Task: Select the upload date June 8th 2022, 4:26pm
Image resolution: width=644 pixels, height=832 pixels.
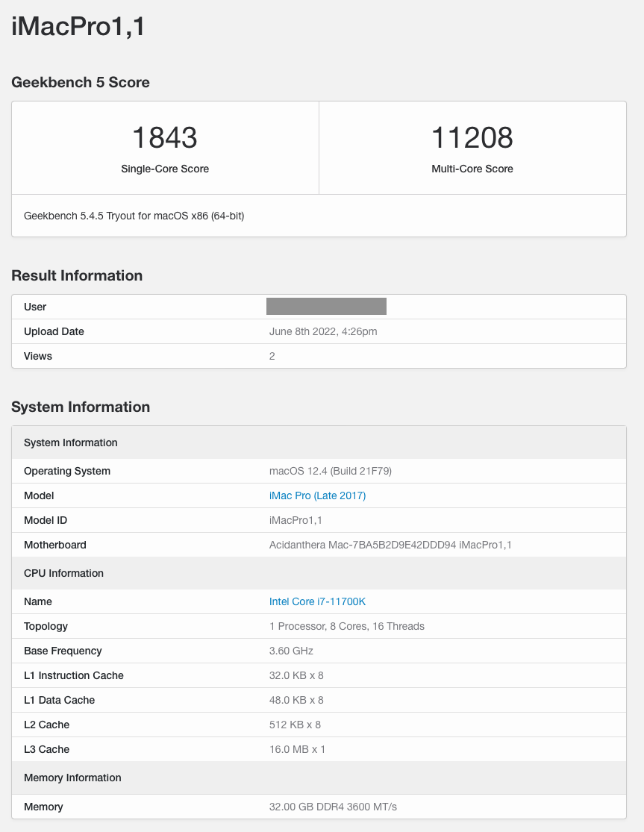Action: click(323, 331)
